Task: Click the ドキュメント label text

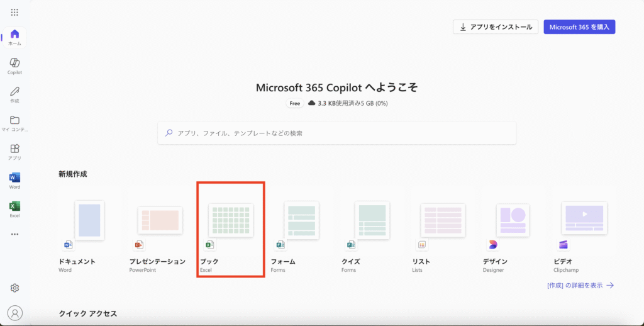Action: [77, 261]
